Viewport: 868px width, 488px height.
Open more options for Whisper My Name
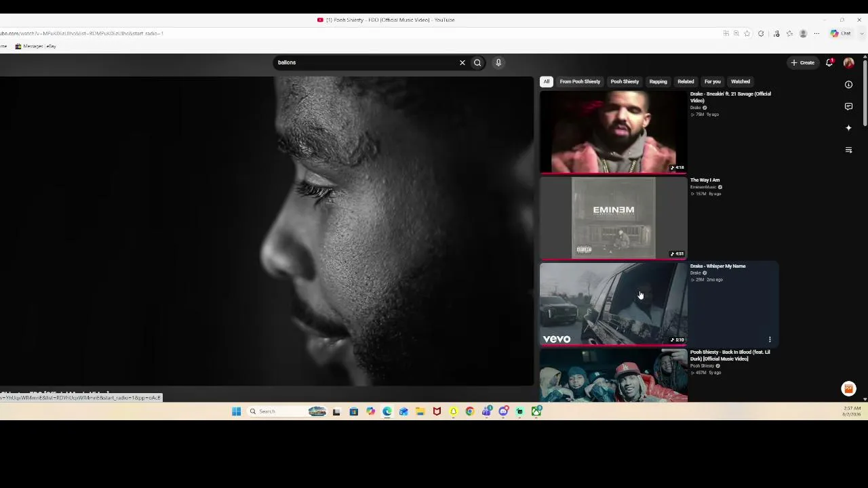coord(770,339)
